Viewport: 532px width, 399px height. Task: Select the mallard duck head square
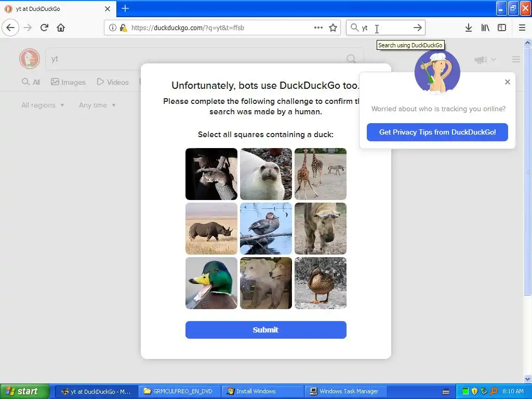211,283
